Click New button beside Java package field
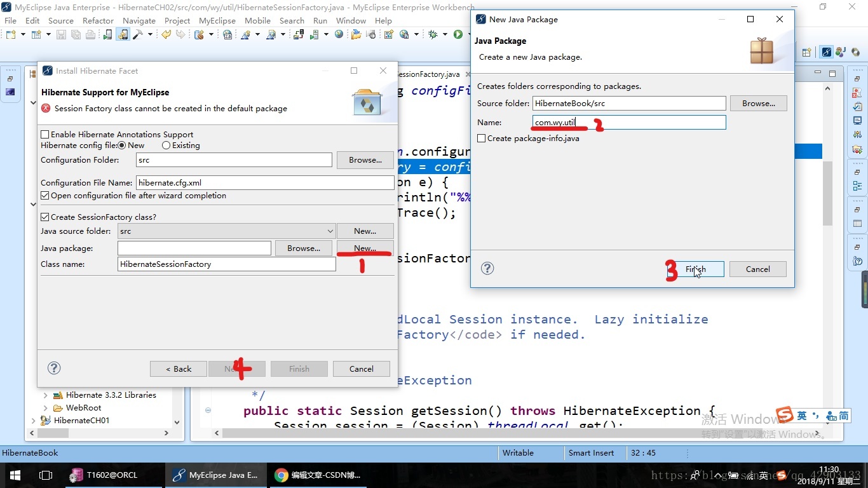This screenshot has width=868, height=488. click(x=365, y=248)
